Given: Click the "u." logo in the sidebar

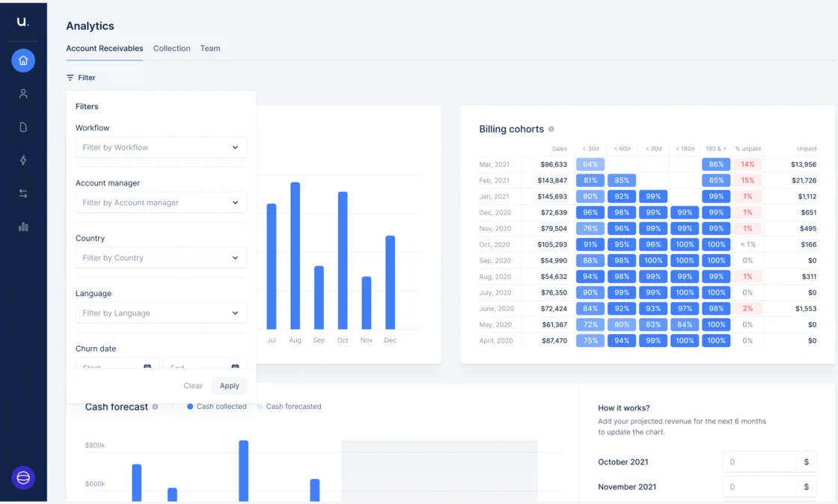Looking at the screenshot, I should [x=22, y=22].
